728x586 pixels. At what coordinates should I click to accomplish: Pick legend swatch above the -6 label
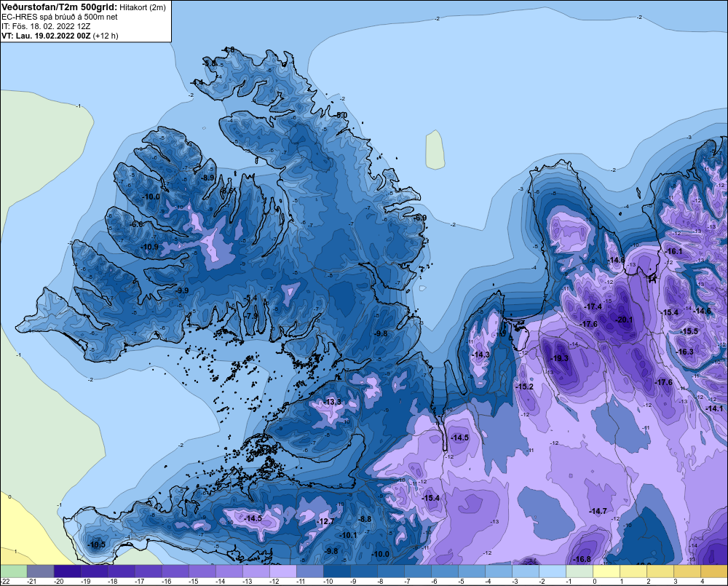(445, 571)
